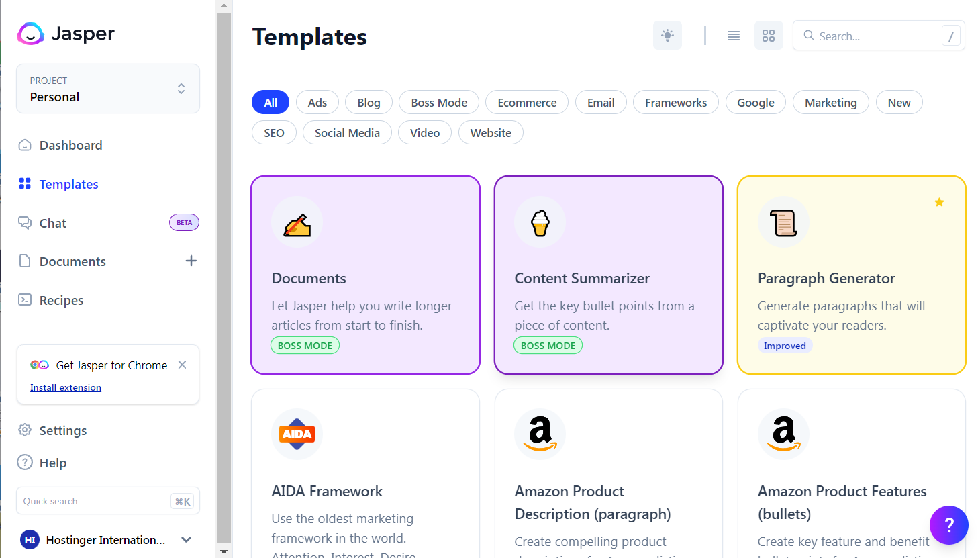Open the AIDA Framework template icon
Viewport: 980px width, 558px height.
pyautogui.click(x=297, y=434)
